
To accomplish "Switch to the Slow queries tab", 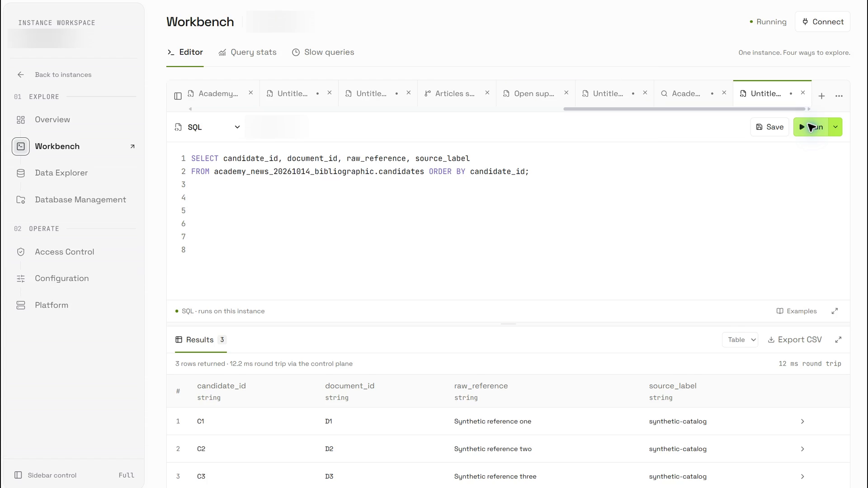I will click(x=323, y=52).
